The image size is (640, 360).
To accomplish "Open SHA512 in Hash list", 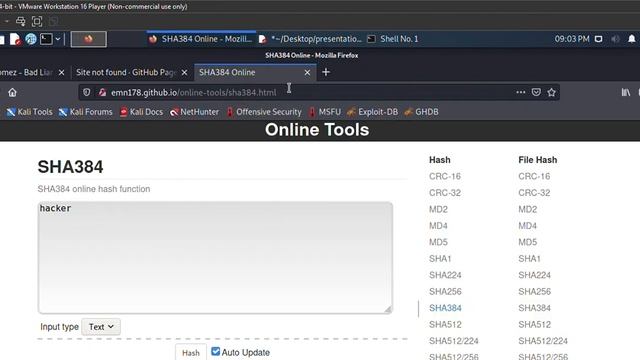I will (445, 324).
